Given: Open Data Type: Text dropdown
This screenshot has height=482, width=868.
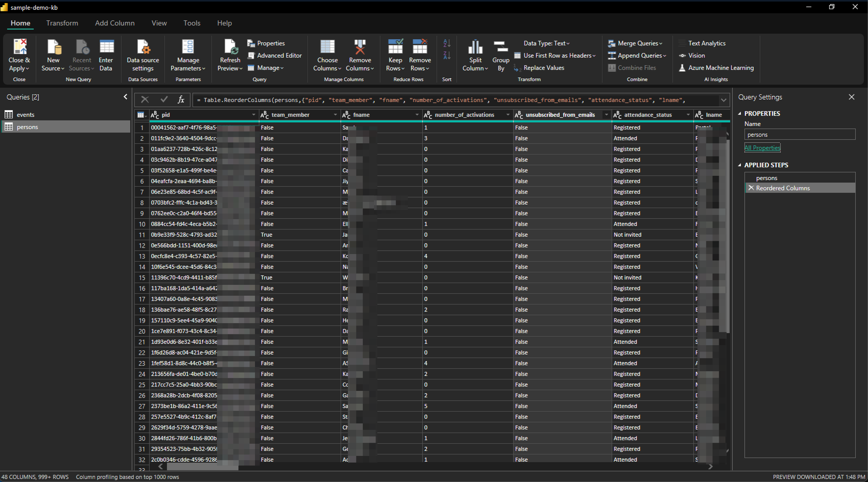Looking at the screenshot, I should pyautogui.click(x=547, y=43).
